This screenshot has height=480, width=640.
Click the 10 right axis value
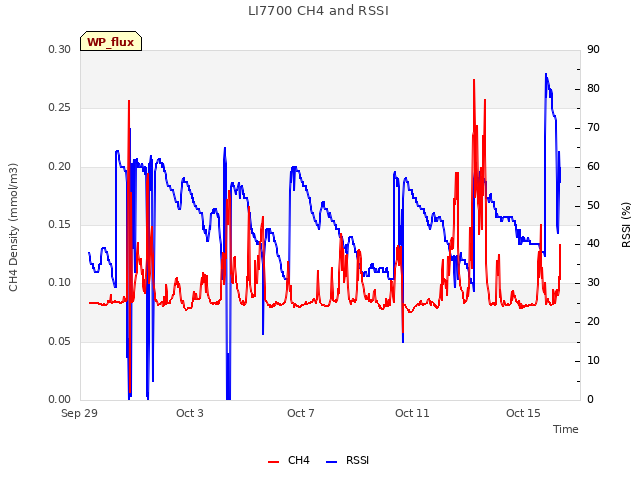[593, 361]
